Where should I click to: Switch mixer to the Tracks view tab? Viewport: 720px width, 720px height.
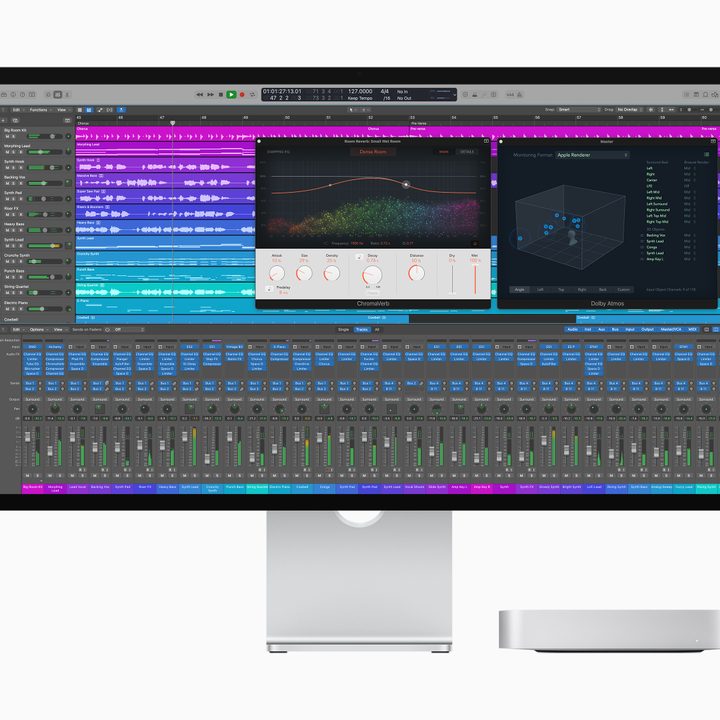point(361,329)
